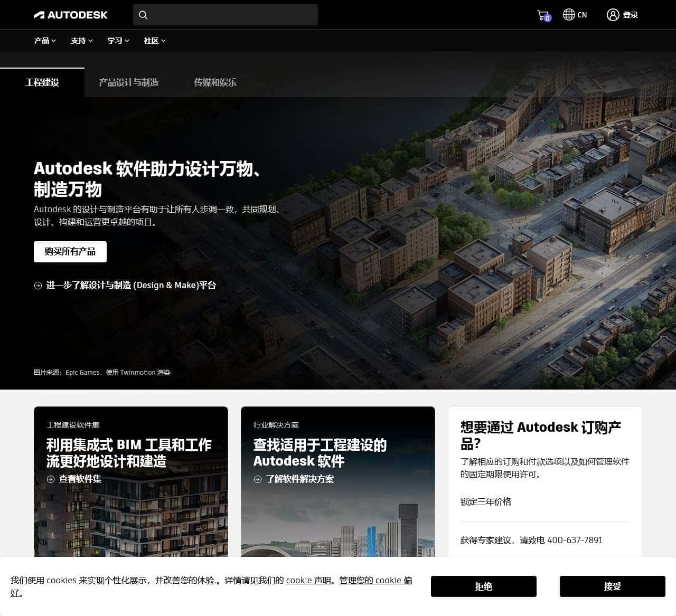The width and height of the screenshot is (676, 616).
Task: Expand the 产品 dropdown menu
Action: (x=45, y=41)
